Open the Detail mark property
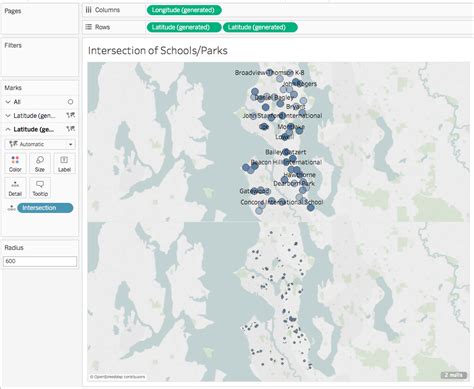The width and height of the screenshot is (474, 389). [15, 188]
